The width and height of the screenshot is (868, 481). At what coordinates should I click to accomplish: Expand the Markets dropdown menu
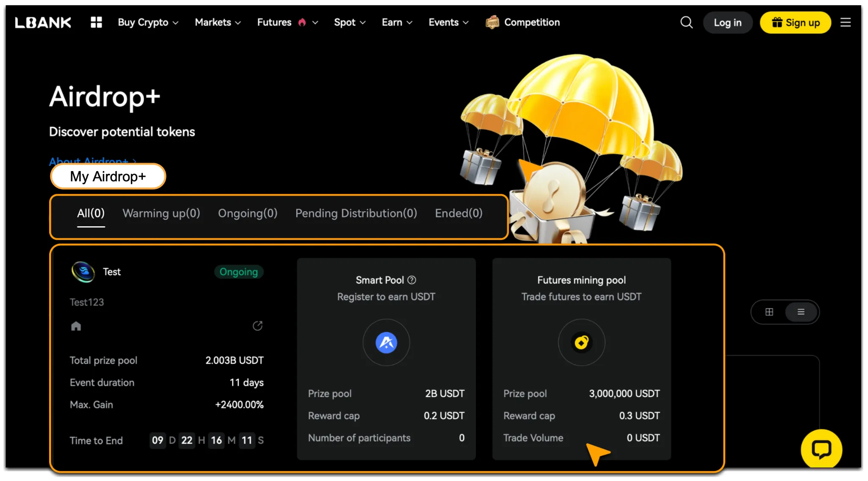(218, 22)
